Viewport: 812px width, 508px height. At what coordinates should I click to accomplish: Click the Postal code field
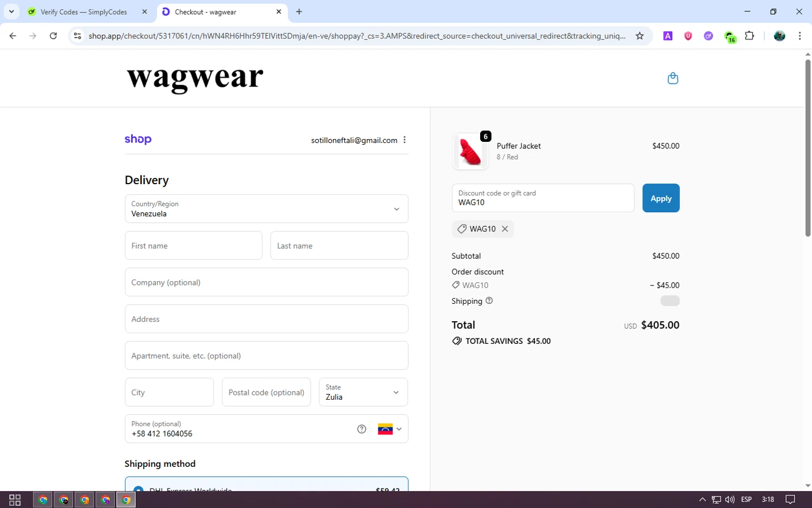pyautogui.click(x=266, y=392)
